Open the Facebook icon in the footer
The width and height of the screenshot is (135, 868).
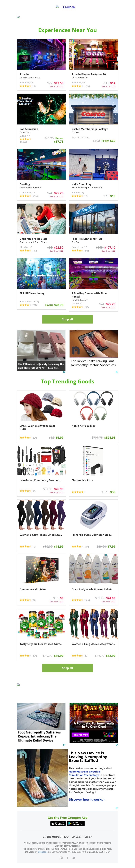(67, 858)
